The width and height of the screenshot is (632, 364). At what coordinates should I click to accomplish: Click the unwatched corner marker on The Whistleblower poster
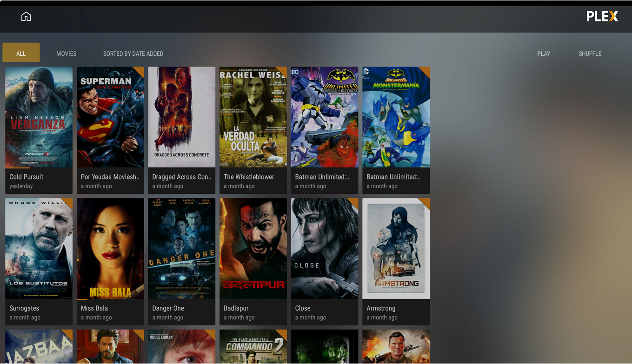pos(283,71)
